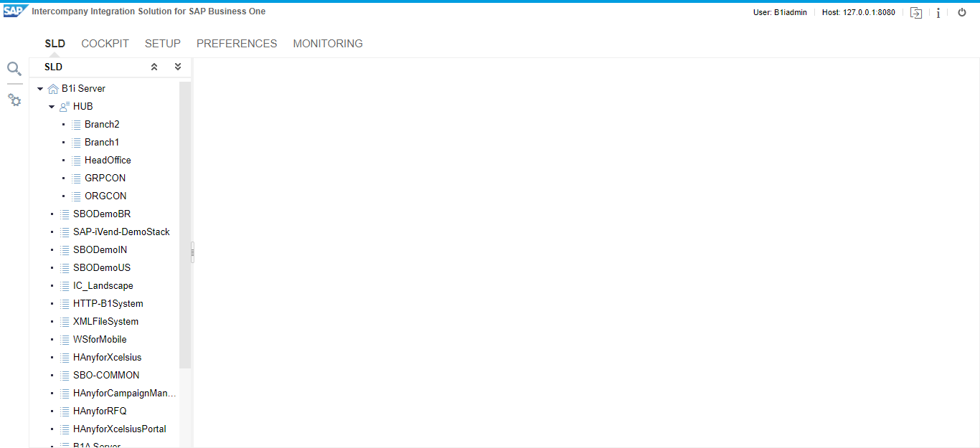
Task: Click the list icon beside SBODemoIN
Action: 65,250
